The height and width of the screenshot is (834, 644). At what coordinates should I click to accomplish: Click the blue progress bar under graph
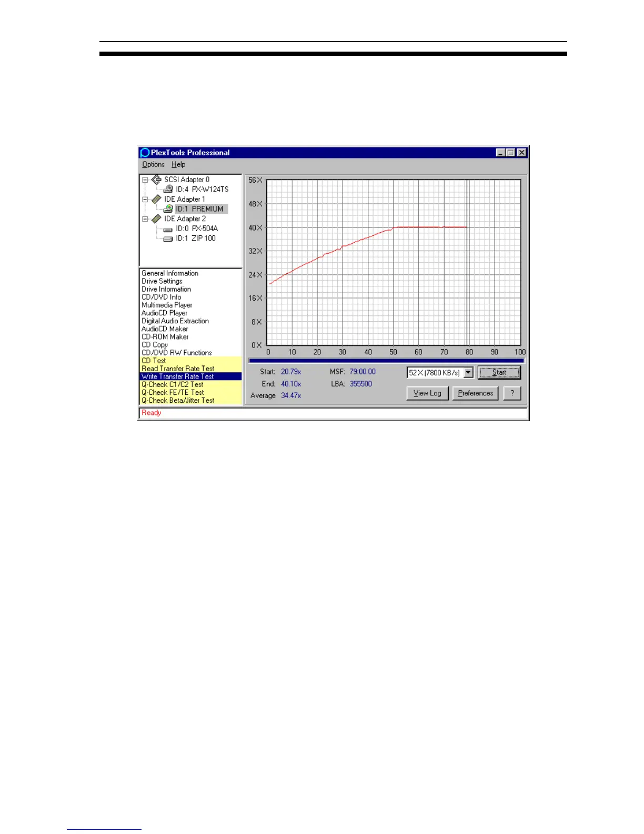386,361
